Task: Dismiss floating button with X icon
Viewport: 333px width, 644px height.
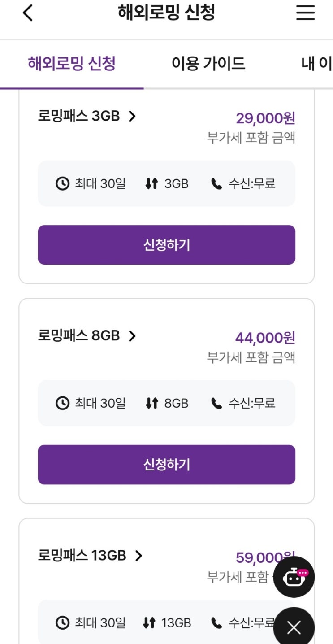Action: [x=294, y=627]
